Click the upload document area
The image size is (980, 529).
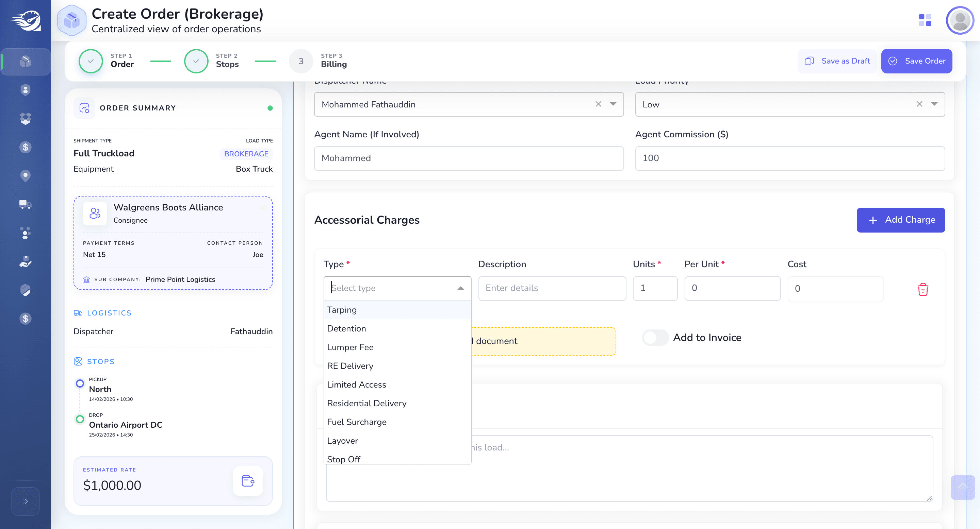click(x=543, y=341)
